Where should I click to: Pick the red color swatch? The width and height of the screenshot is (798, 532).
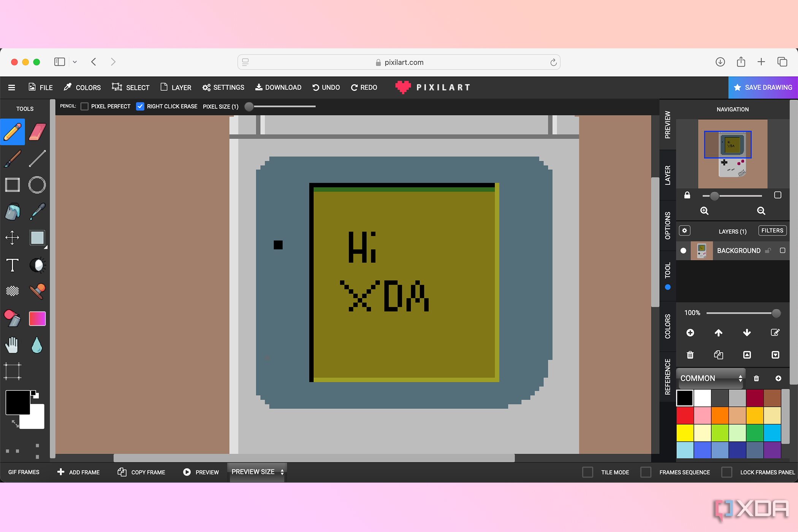click(685, 415)
